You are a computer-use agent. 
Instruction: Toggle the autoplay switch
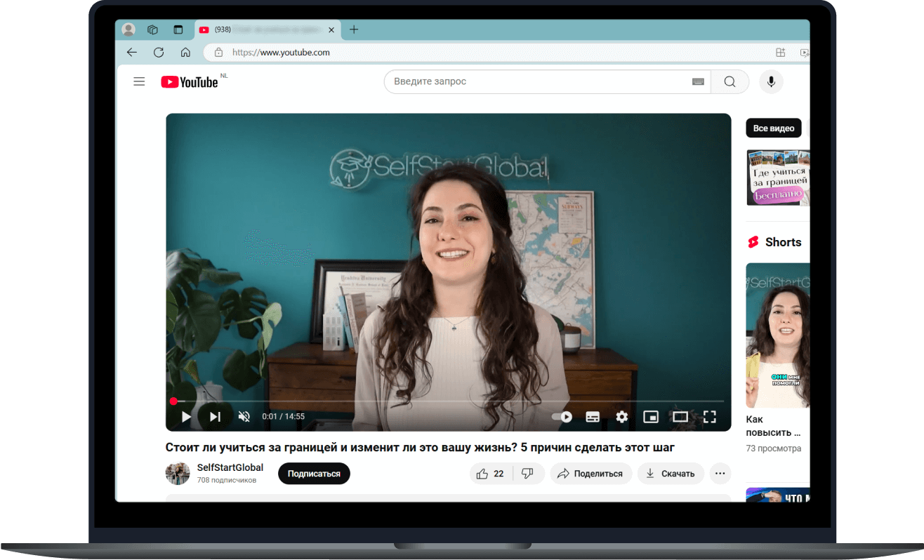coord(562,417)
